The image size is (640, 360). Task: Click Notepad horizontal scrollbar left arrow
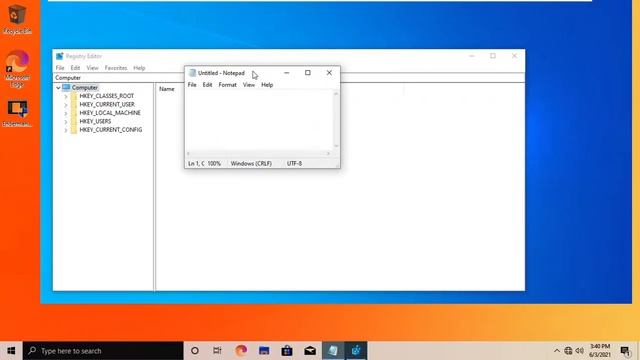(189, 153)
